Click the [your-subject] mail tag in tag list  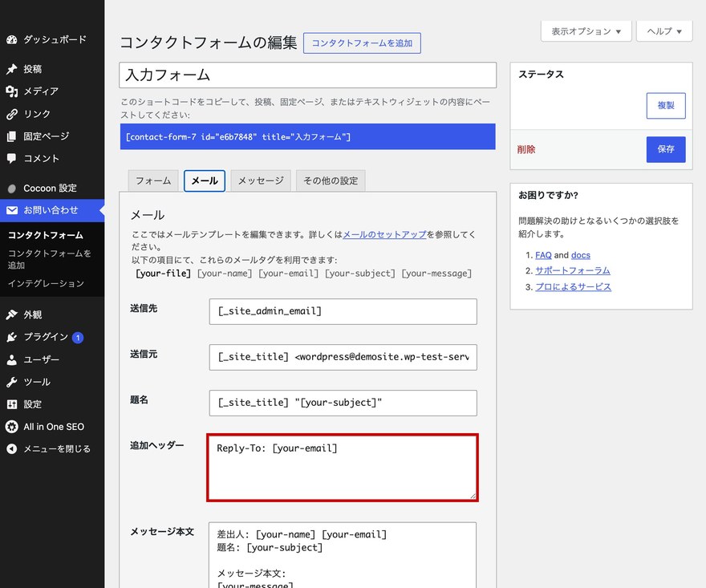tap(359, 274)
